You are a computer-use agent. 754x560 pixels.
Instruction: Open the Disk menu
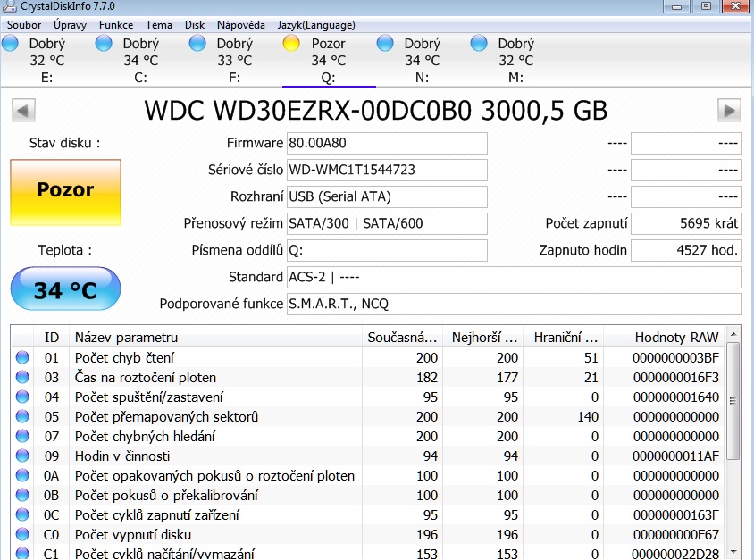194,25
